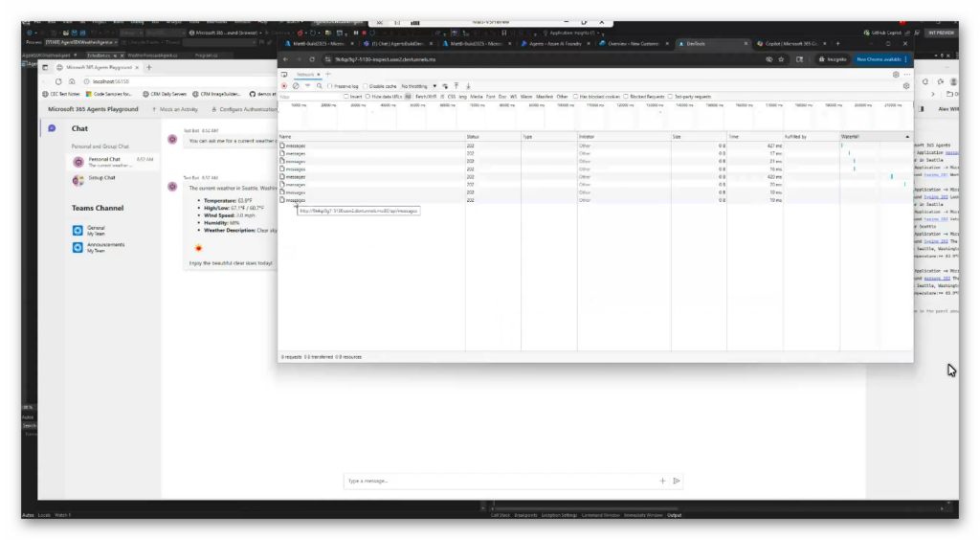The height and width of the screenshot is (540, 980).
Task: Open the Visual Studio Process dropdown
Action: pos(79,42)
